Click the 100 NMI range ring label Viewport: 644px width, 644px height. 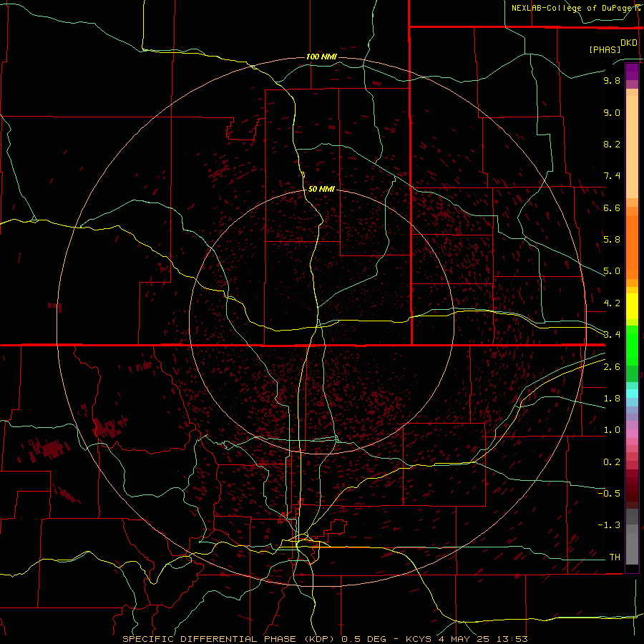[x=321, y=57]
